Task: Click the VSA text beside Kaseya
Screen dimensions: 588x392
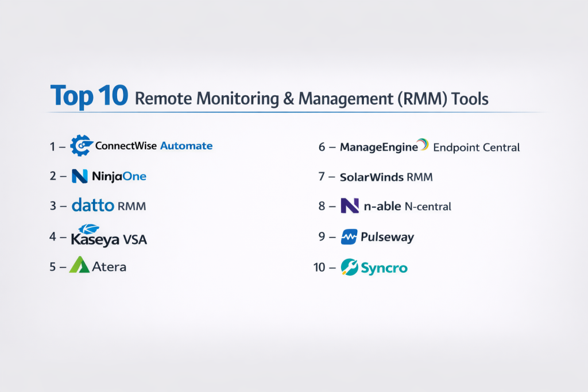Action: pyautogui.click(x=135, y=240)
